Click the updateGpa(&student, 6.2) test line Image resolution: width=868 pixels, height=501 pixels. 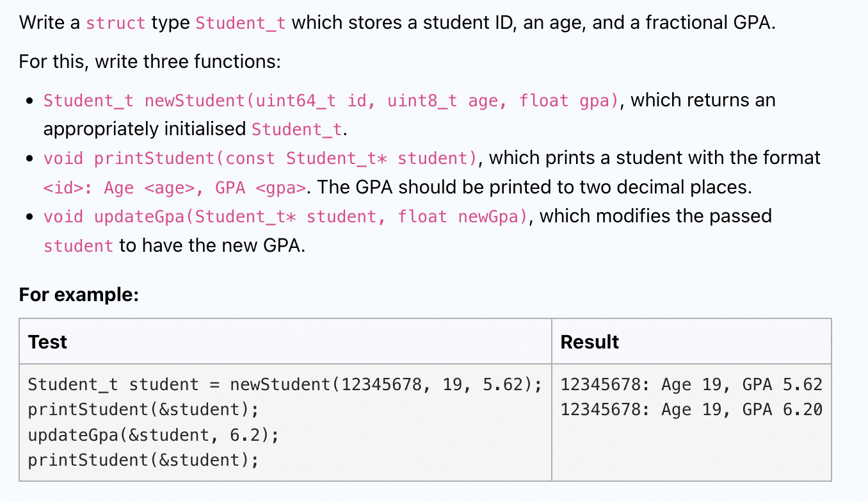click(154, 436)
